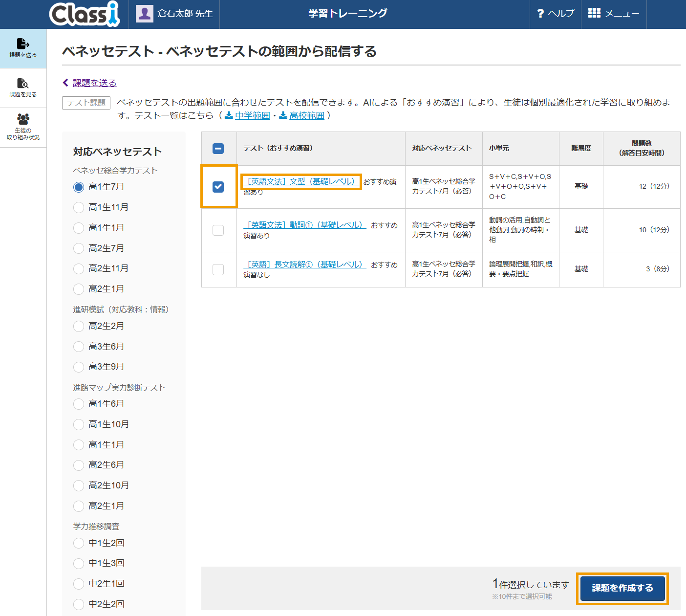Select the 高1生11月 radio button
This screenshot has width=686, height=616.
click(79, 207)
